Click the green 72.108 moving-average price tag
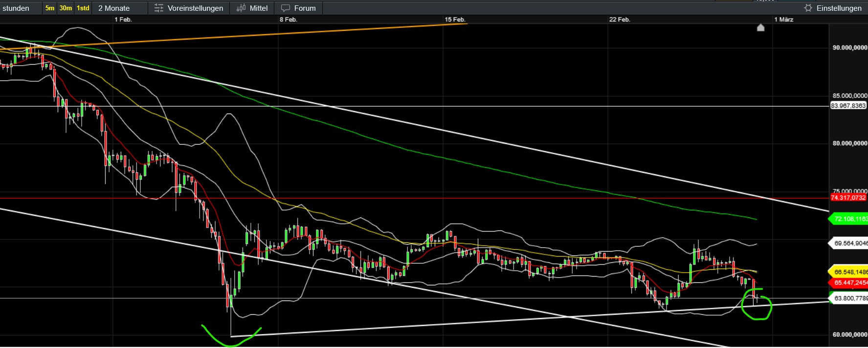Screen dimensions: 868x348 click(x=850, y=219)
